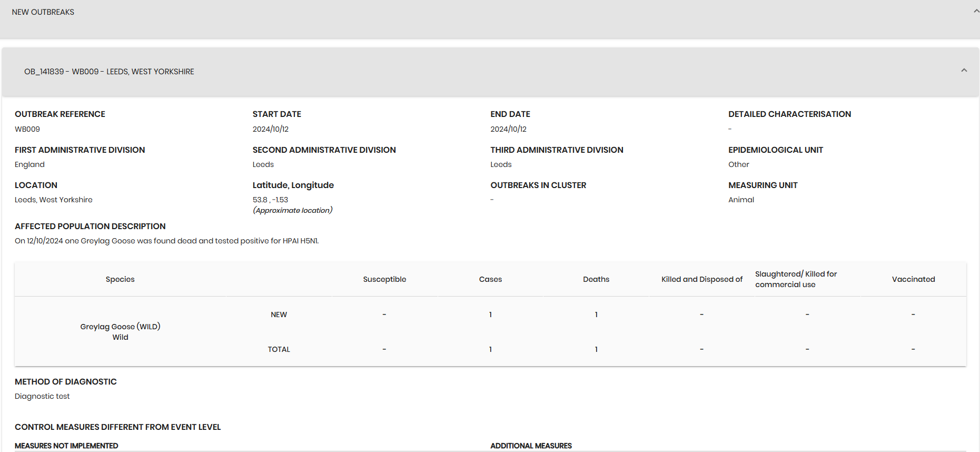Select the outbreak reference value WB009
Image resolution: width=980 pixels, height=452 pixels.
27,129
